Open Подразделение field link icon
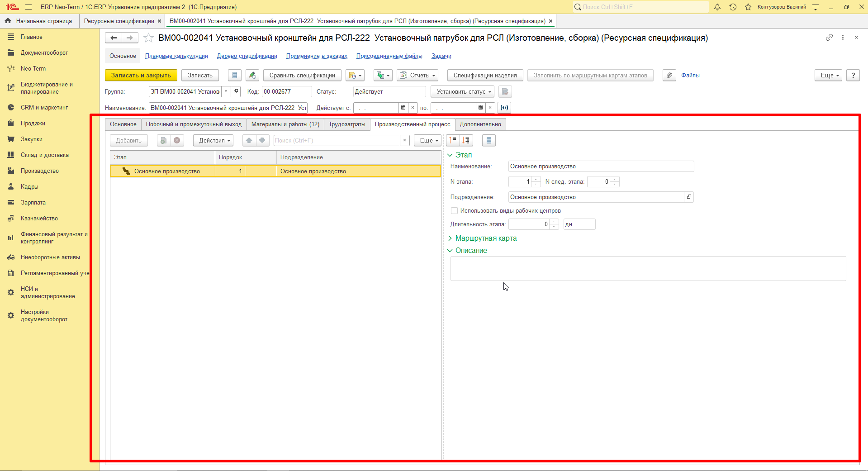The height and width of the screenshot is (471, 868). [689, 197]
